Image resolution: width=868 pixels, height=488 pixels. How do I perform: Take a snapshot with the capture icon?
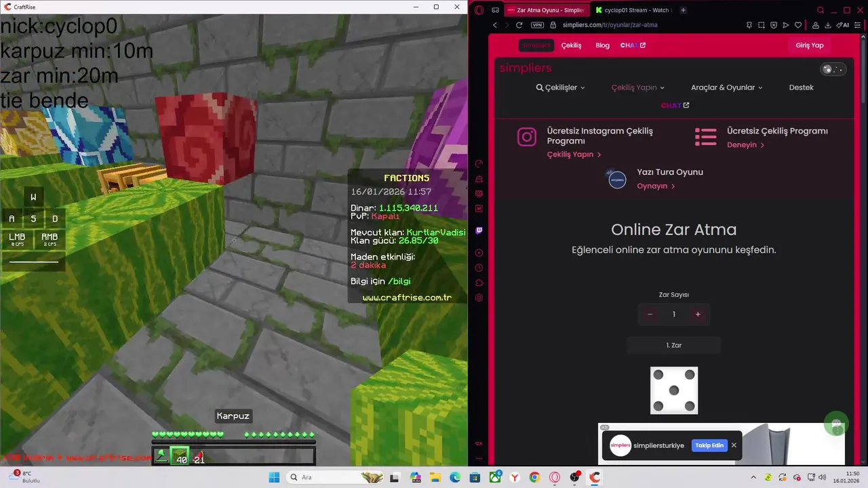(762, 25)
